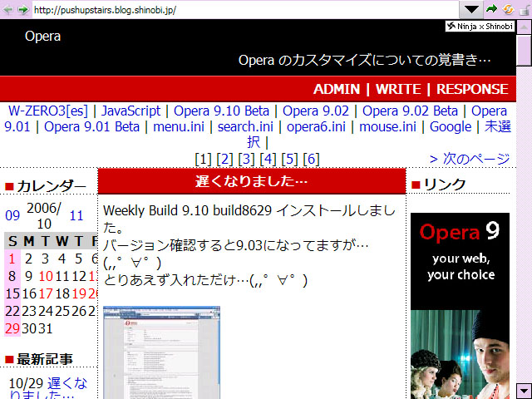
Task: Open the search.ini category link
Action: (245, 127)
